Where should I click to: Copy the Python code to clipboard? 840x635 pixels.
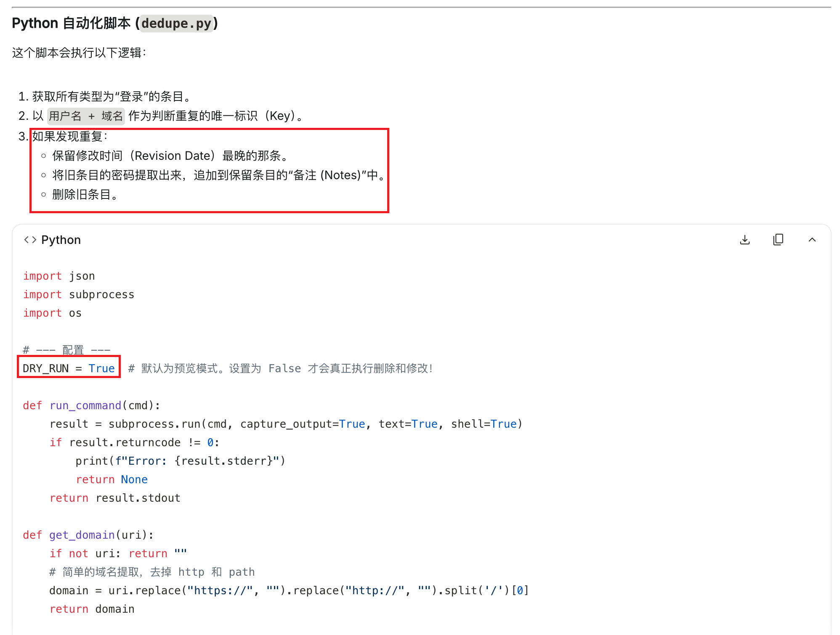(778, 240)
